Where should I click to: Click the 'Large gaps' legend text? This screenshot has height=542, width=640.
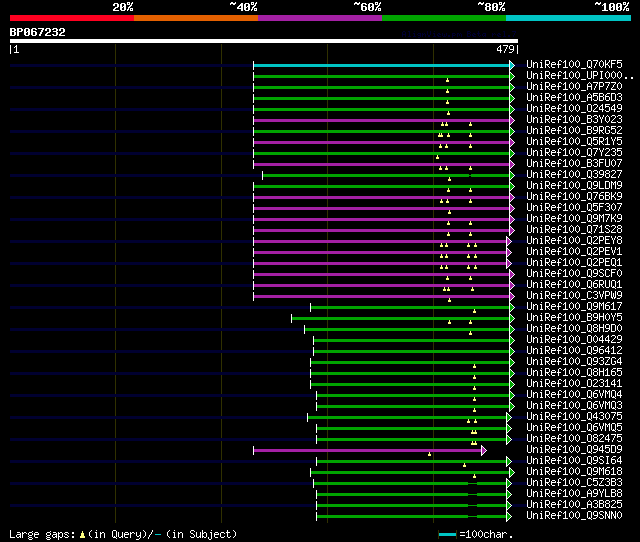coord(42,534)
